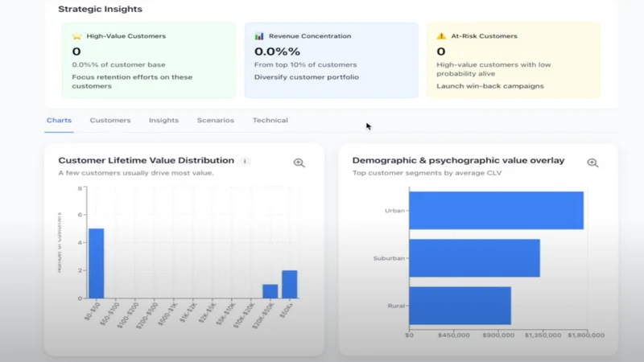Go to the Technical tab
The image size is (644, 362).
tap(270, 120)
